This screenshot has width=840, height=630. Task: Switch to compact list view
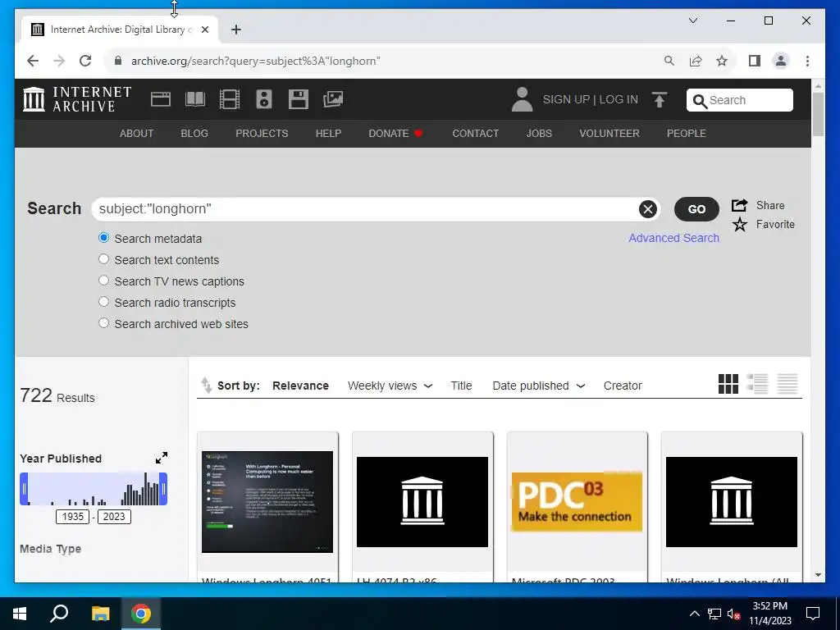[787, 384]
